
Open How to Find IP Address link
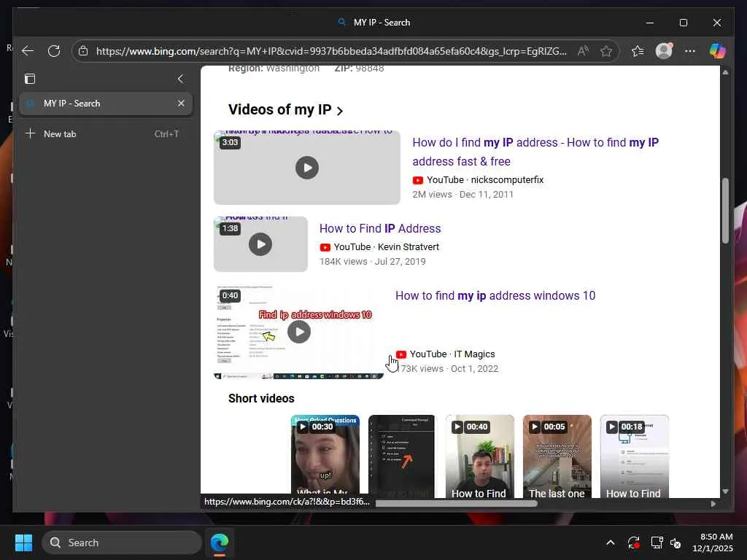click(379, 228)
